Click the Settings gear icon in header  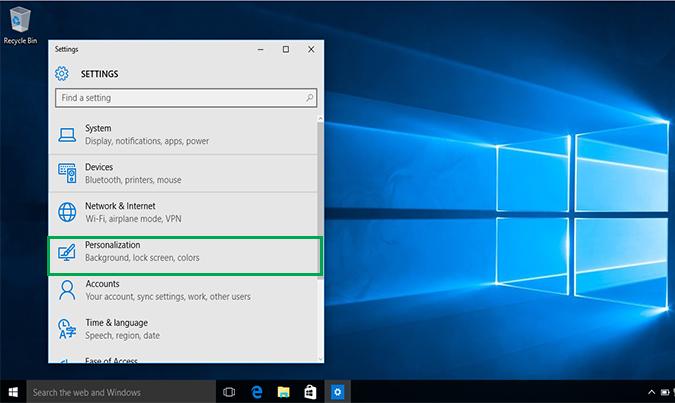click(x=62, y=74)
